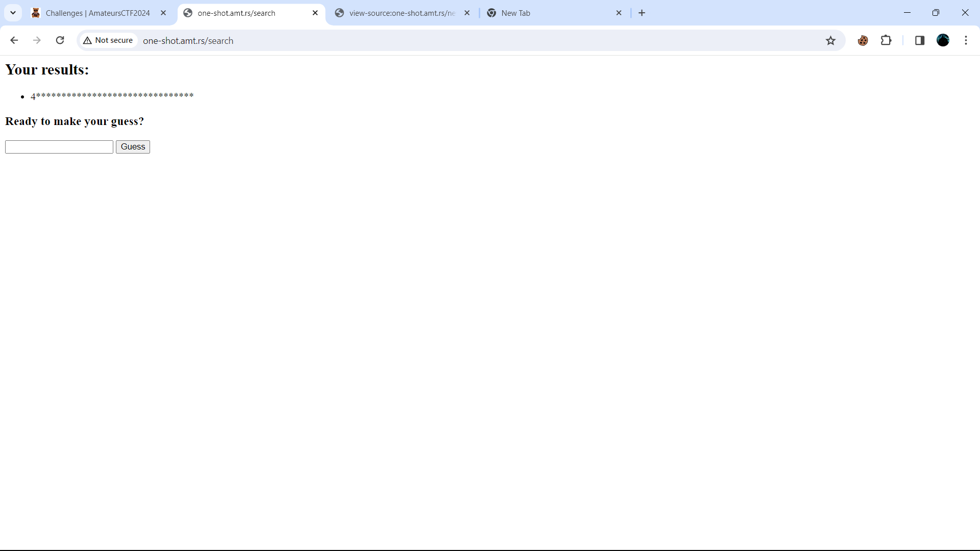The height and width of the screenshot is (551, 980).
Task: Click the address bar URL
Action: tap(188, 41)
